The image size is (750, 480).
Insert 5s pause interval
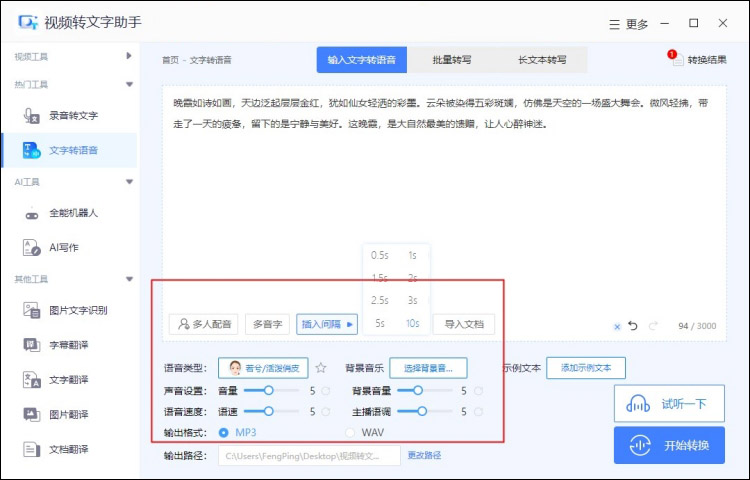pos(380,324)
